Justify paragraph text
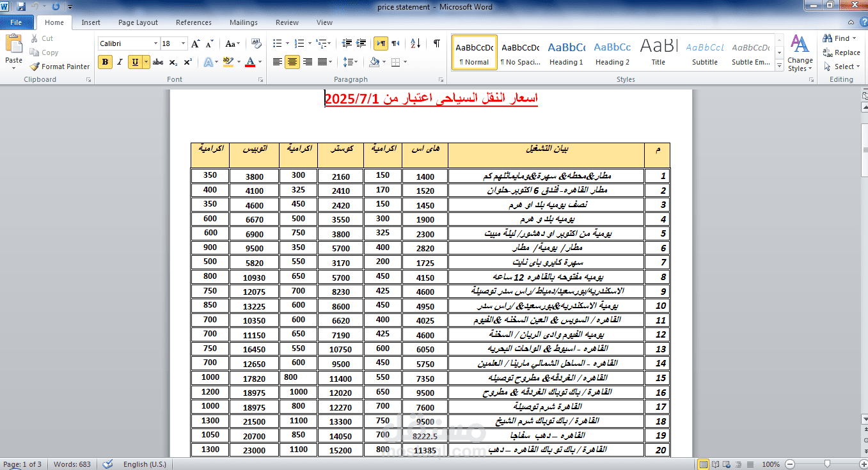This screenshot has height=470, width=868. [322, 62]
